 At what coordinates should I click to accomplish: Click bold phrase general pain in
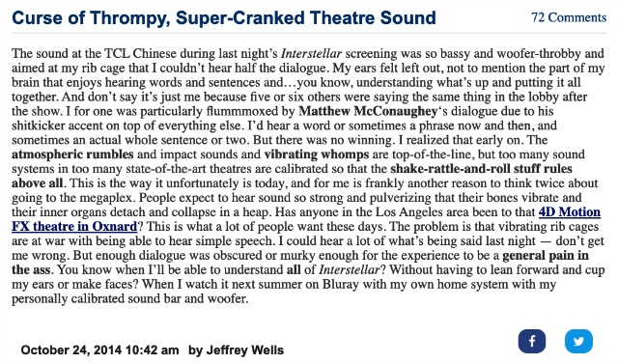coord(546,255)
